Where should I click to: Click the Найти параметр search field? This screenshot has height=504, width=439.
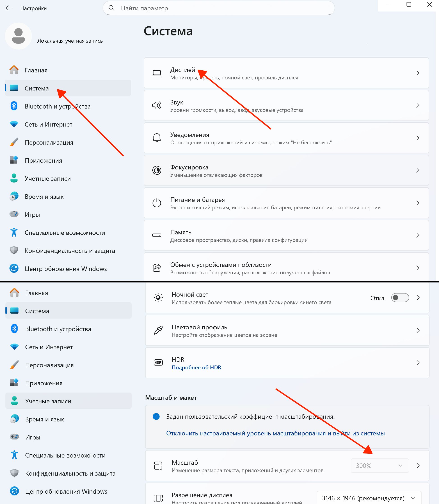click(219, 8)
